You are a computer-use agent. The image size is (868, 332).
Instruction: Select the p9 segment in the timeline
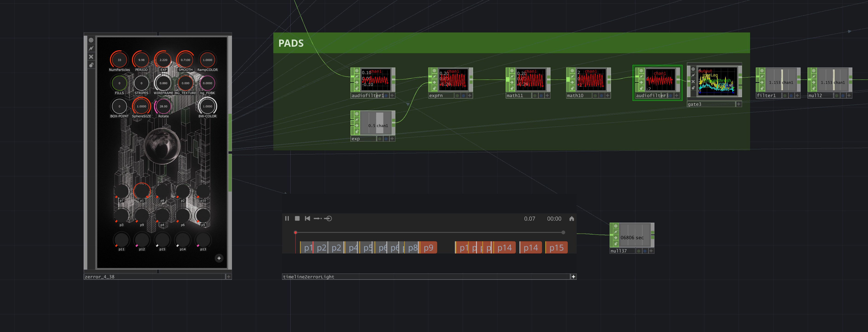coord(428,248)
